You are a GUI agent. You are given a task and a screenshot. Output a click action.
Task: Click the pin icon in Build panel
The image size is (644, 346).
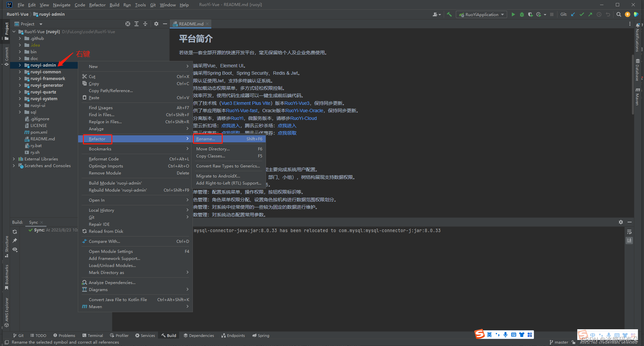click(15, 240)
